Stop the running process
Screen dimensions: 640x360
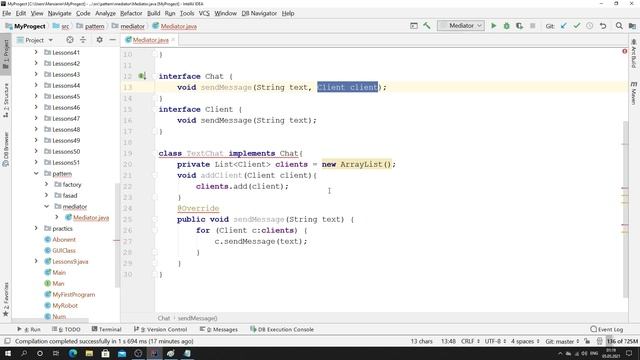tap(532, 26)
